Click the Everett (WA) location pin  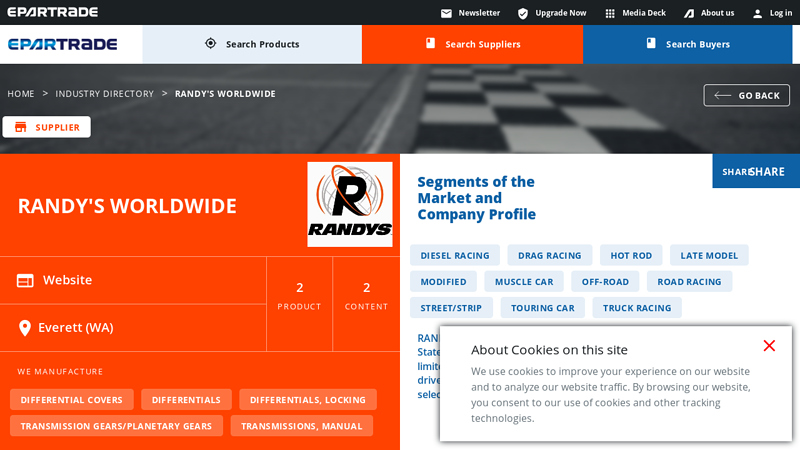point(25,328)
